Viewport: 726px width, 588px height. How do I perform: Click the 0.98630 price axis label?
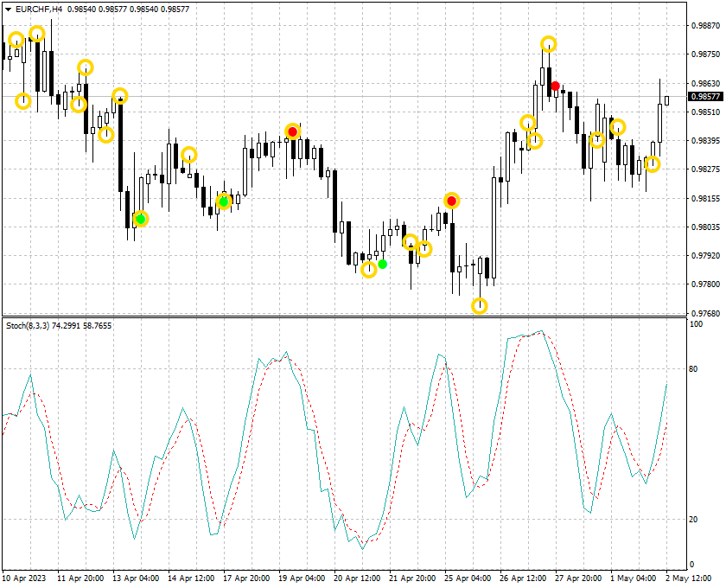click(x=705, y=84)
